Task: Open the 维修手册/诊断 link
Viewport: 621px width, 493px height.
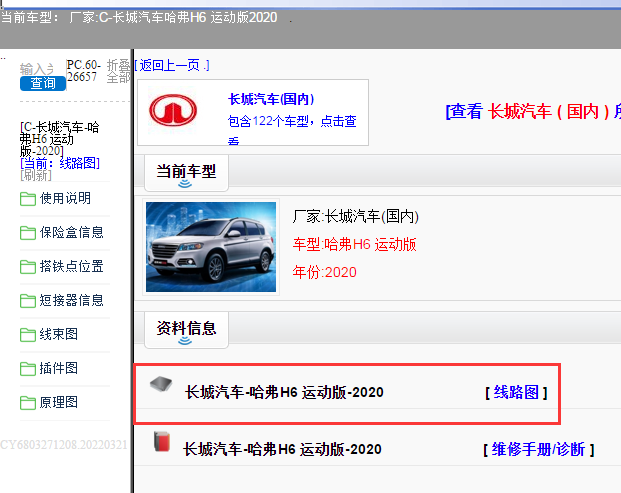Action: coord(539,449)
